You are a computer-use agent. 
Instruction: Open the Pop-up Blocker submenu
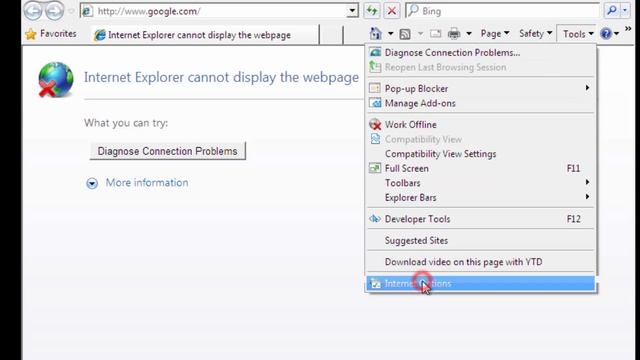point(480,89)
